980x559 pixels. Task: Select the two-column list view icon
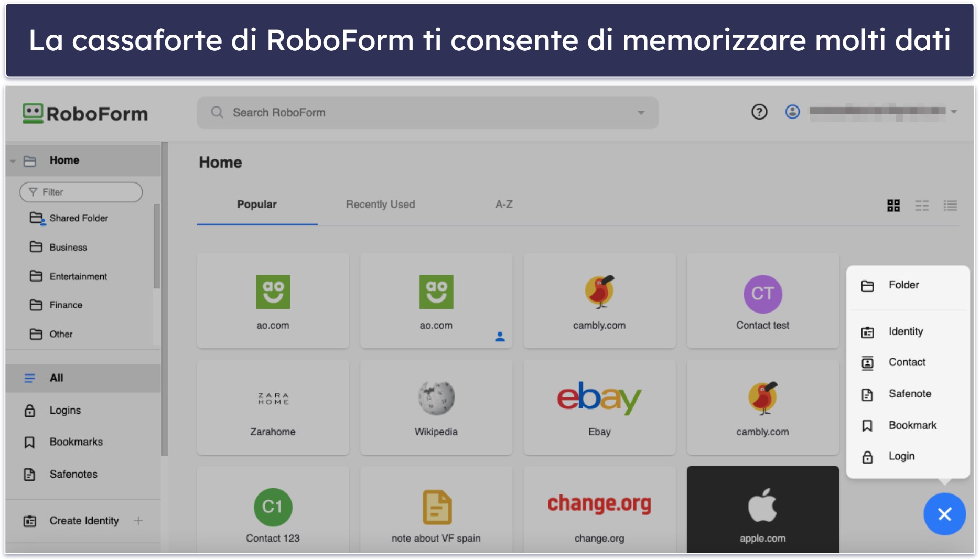click(x=922, y=206)
